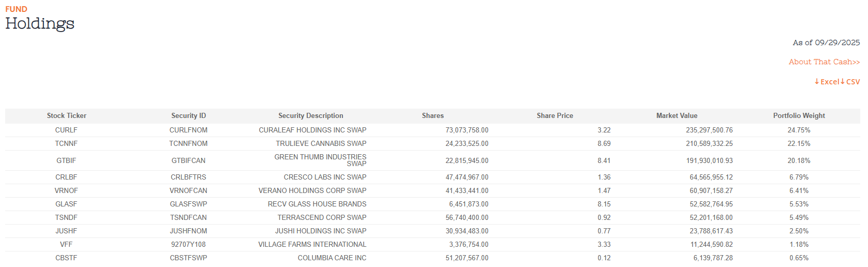868x267 pixels.
Task: Click the Portfolio Weight column header
Action: pyautogui.click(x=799, y=116)
